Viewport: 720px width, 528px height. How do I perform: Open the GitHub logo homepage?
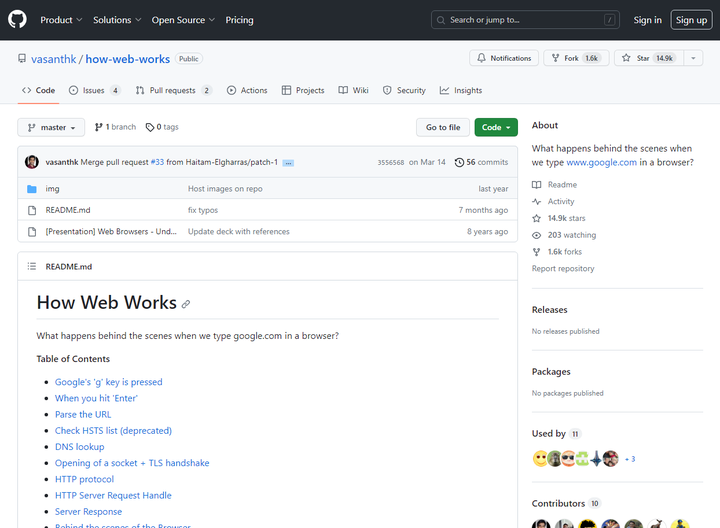(17, 20)
